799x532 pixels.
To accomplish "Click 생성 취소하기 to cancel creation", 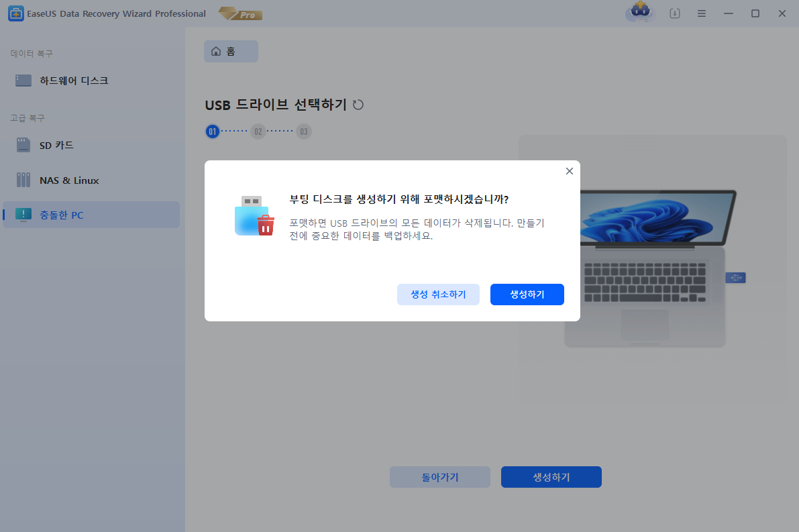I will (438, 295).
